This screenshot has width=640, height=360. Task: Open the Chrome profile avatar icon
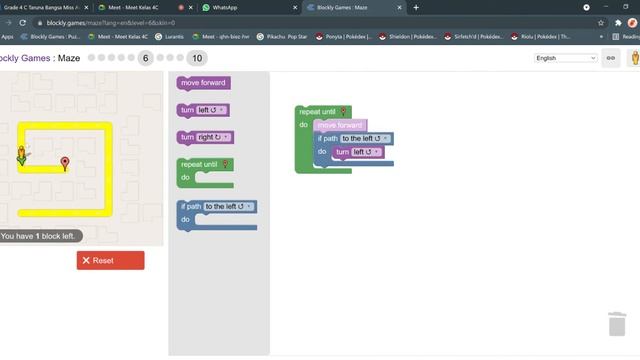point(632,23)
